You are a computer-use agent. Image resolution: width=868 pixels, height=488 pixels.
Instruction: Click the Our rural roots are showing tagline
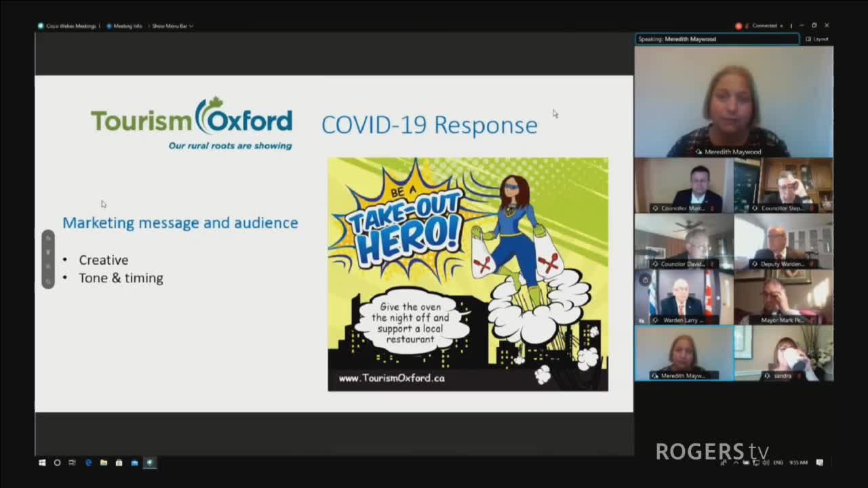(x=231, y=146)
